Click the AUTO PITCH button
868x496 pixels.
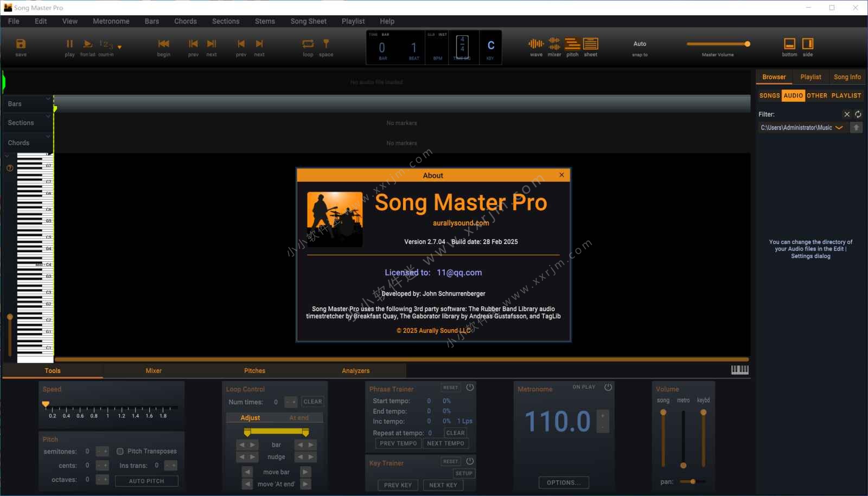146,481
